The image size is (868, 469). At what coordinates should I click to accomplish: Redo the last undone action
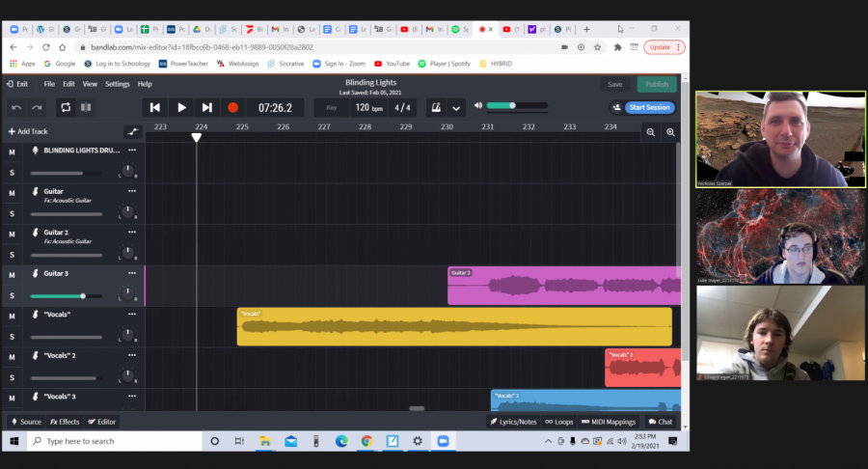tap(37, 107)
